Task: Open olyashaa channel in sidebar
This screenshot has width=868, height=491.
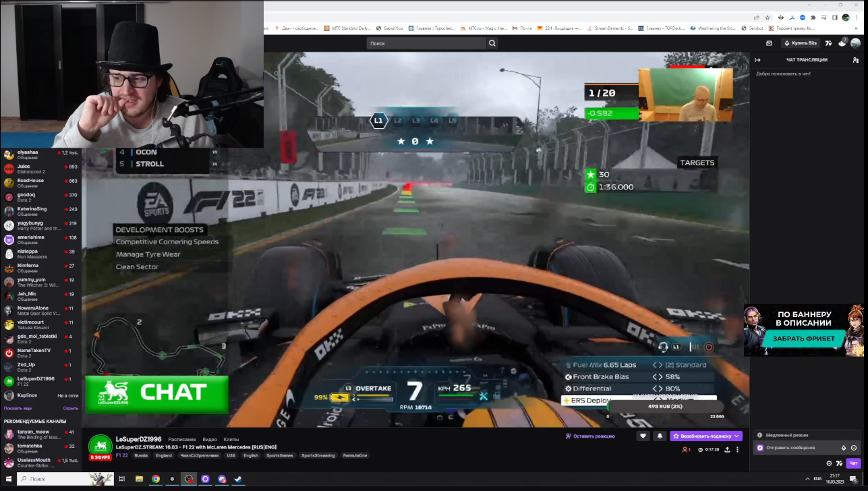Action: 41,154
